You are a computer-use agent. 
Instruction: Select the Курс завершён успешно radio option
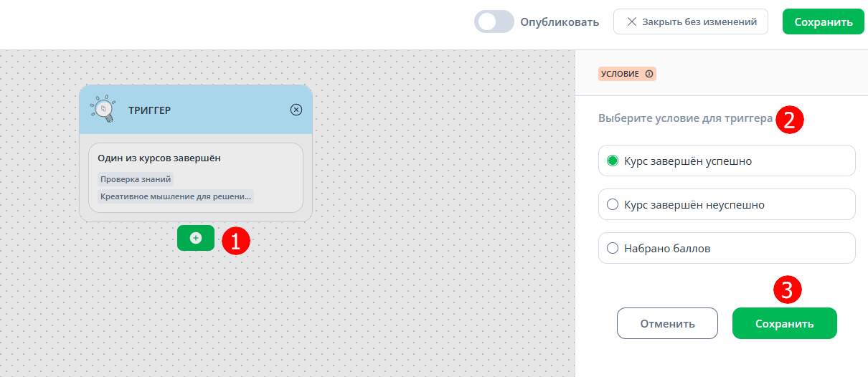pos(727,161)
